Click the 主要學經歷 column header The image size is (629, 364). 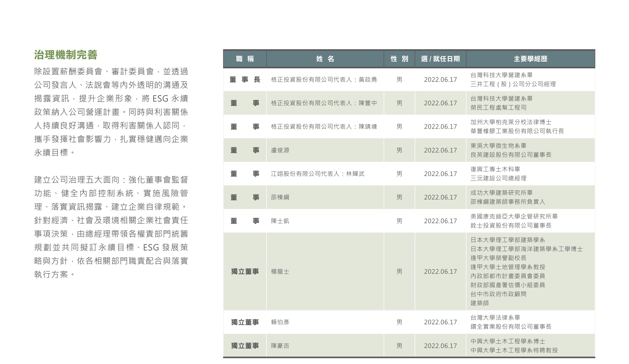530,59
